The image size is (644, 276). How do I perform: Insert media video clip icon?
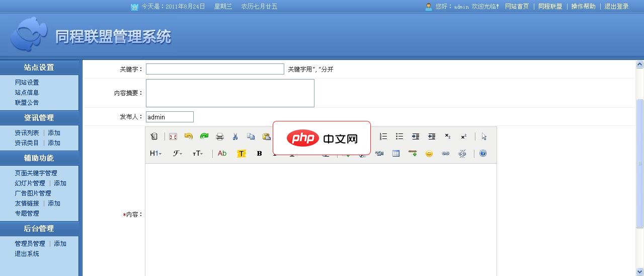[x=379, y=154]
